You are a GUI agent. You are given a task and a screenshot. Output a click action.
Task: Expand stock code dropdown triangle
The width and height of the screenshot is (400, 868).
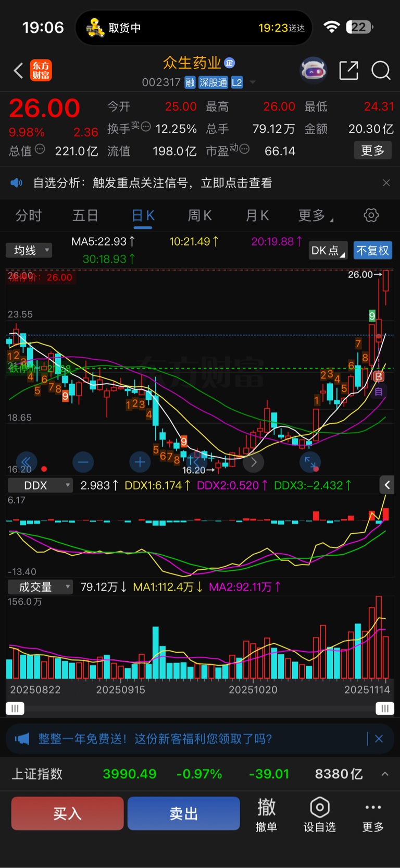(253, 82)
